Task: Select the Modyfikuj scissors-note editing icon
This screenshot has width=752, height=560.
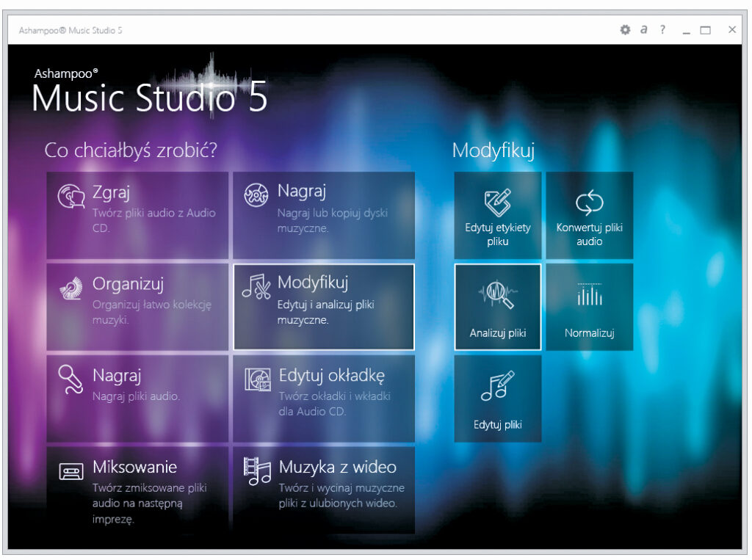Action: [x=258, y=286]
